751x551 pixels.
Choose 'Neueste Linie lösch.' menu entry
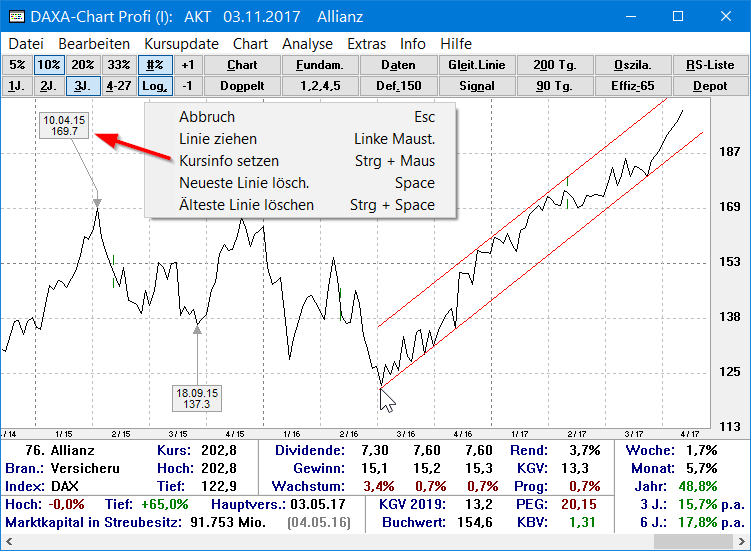click(243, 183)
